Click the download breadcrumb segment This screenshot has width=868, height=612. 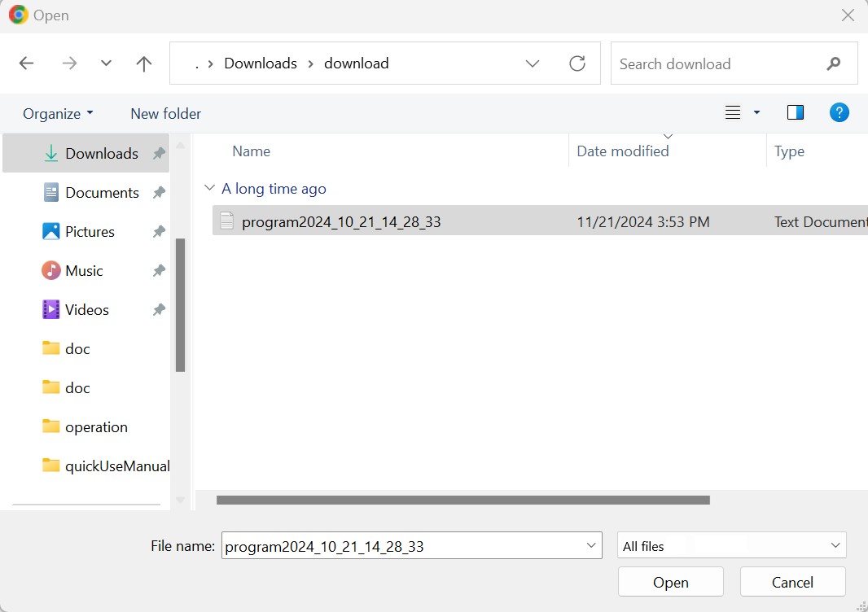pyautogui.click(x=357, y=63)
